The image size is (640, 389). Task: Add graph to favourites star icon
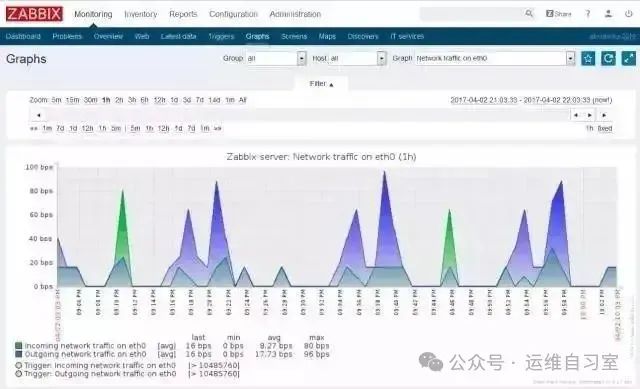point(588,58)
